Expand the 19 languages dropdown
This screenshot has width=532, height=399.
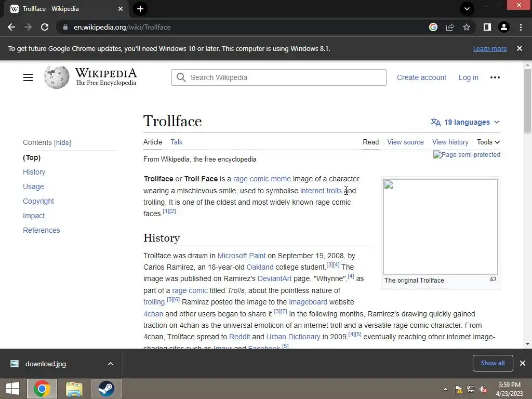click(x=465, y=122)
